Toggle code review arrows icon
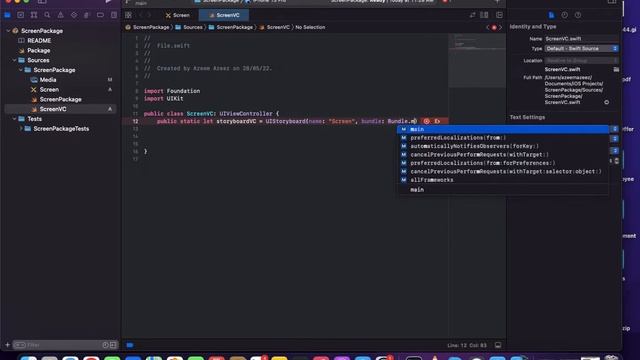 pos(472,15)
